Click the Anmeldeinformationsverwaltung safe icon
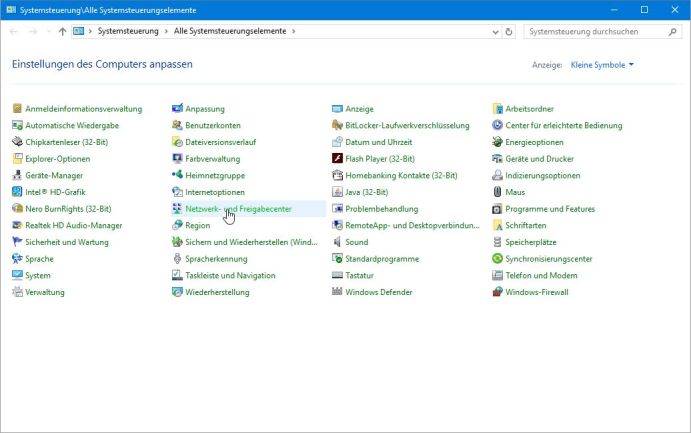This screenshot has width=691, height=433. click(x=17, y=108)
